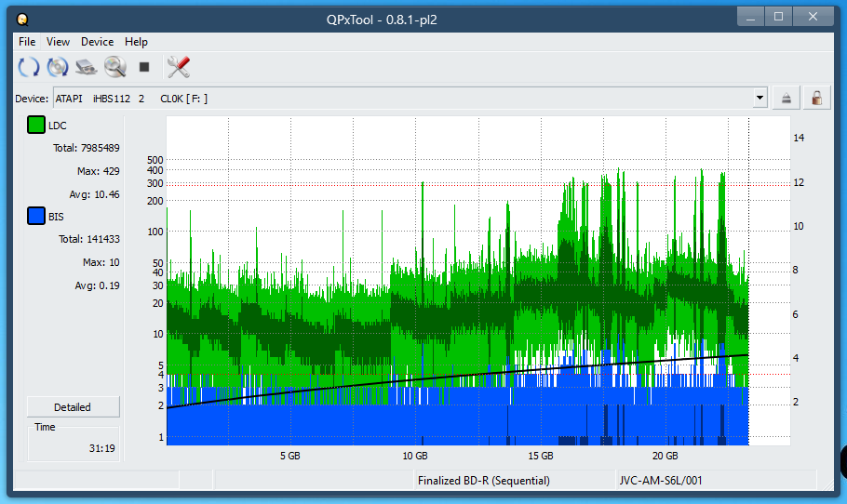Open the File menu
The height and width of the screenshot is (504, 847).
[x=27, y=42]
